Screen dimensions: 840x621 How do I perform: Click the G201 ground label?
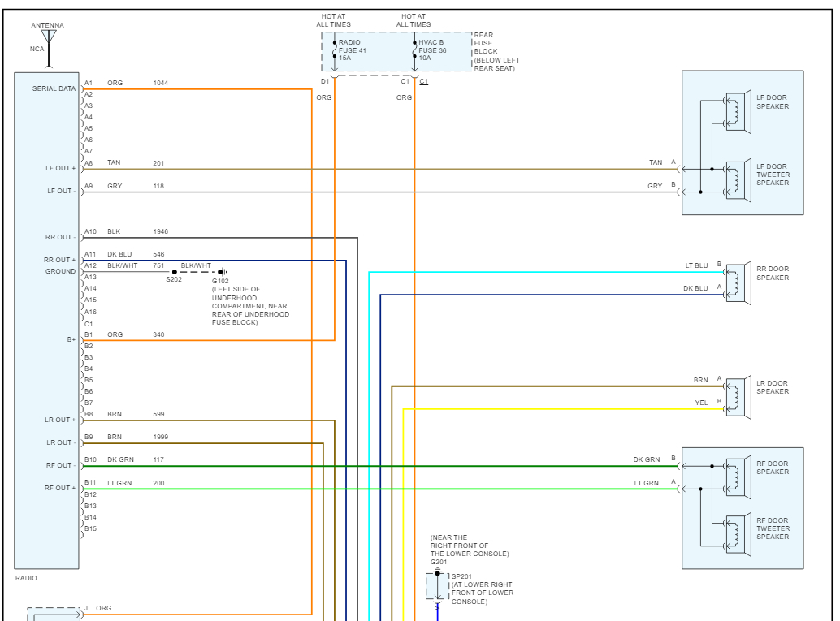coord(439,562)
